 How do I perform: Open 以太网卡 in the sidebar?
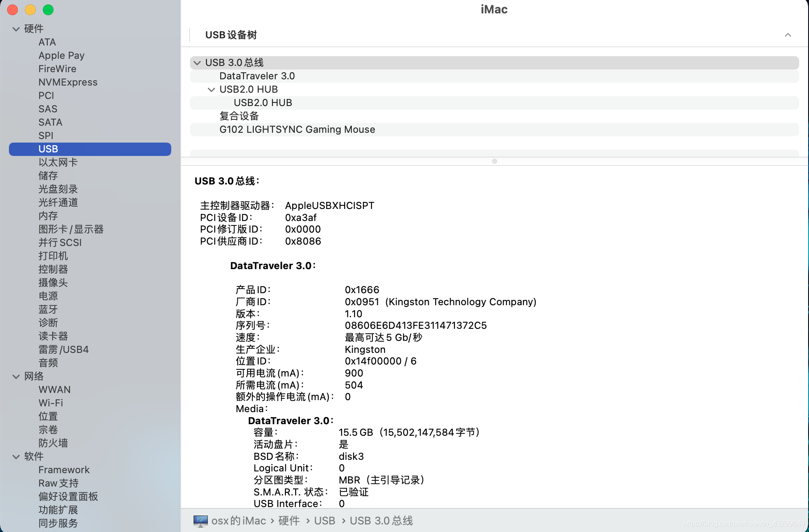58,163
